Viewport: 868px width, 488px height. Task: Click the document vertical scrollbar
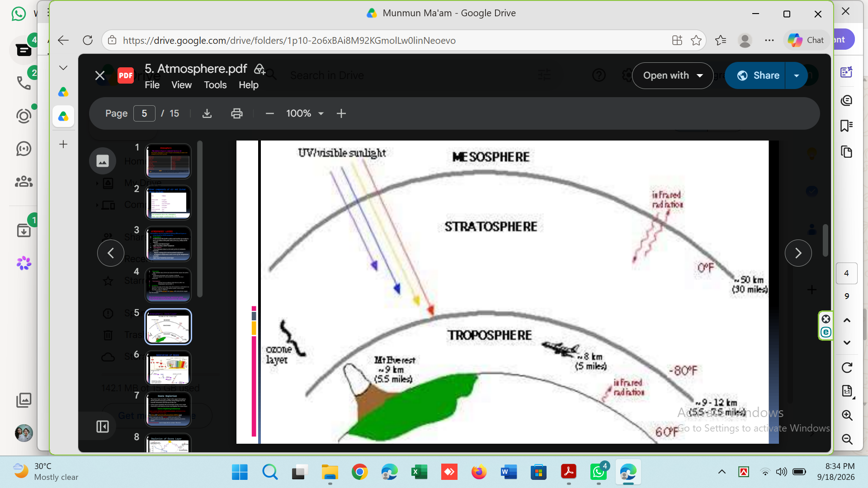point(825,240)
